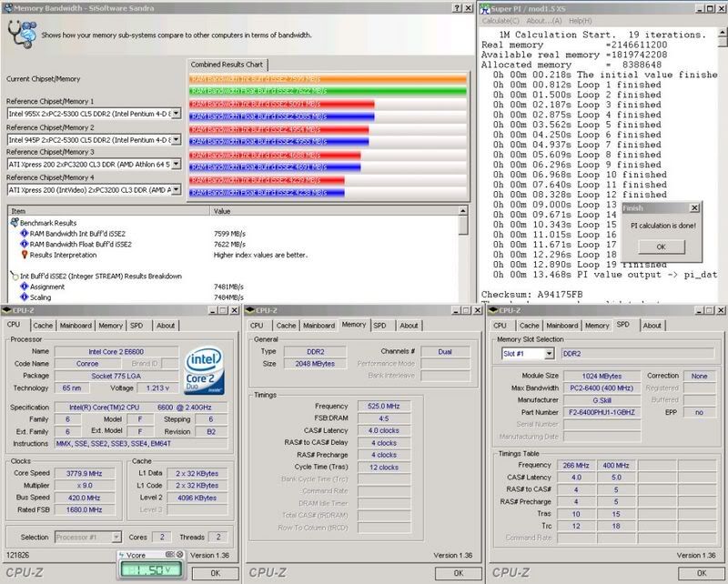Open the About...(A) menu in Super PI

543,21
